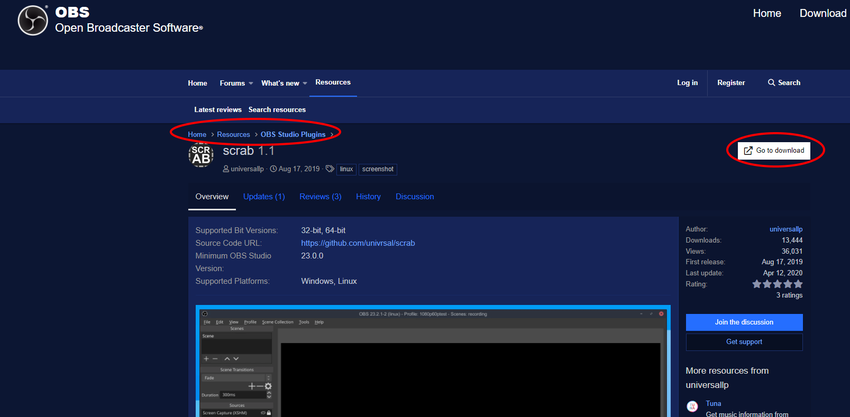The width and height of the screenshot is (850, 417).
Task: Open the Download header link
Action: click(x=822, y=14)
